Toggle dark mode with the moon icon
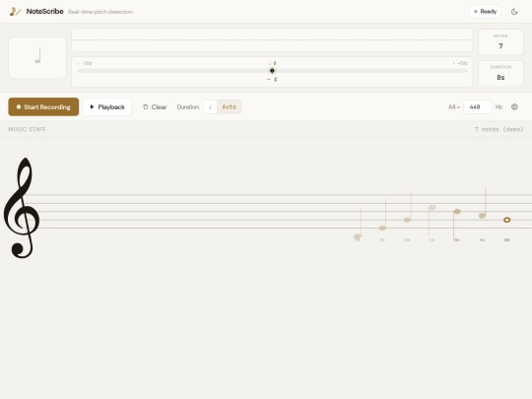Screen dimensions: 532x399 pyautogui.click(x=514, y=12)
